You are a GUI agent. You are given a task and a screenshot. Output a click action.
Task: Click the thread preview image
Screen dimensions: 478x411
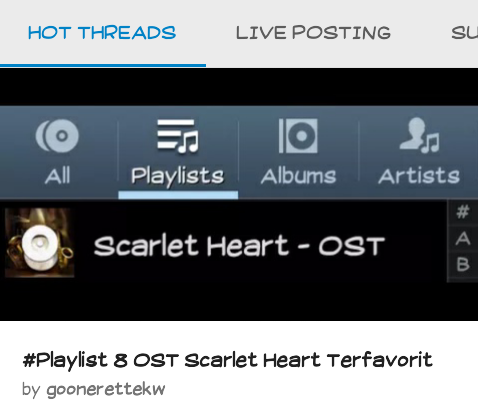click(239, 194)
